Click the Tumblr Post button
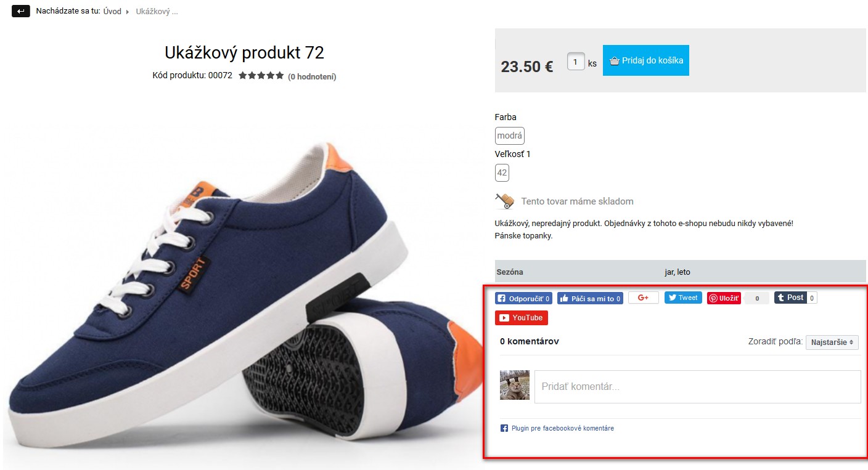 [790, 298]
